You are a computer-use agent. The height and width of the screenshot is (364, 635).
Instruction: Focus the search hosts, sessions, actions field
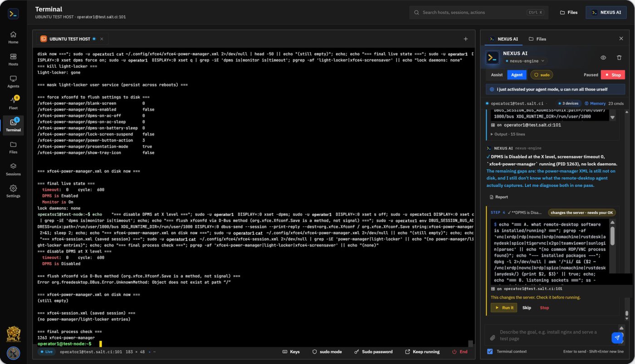[x=479, y=12]
